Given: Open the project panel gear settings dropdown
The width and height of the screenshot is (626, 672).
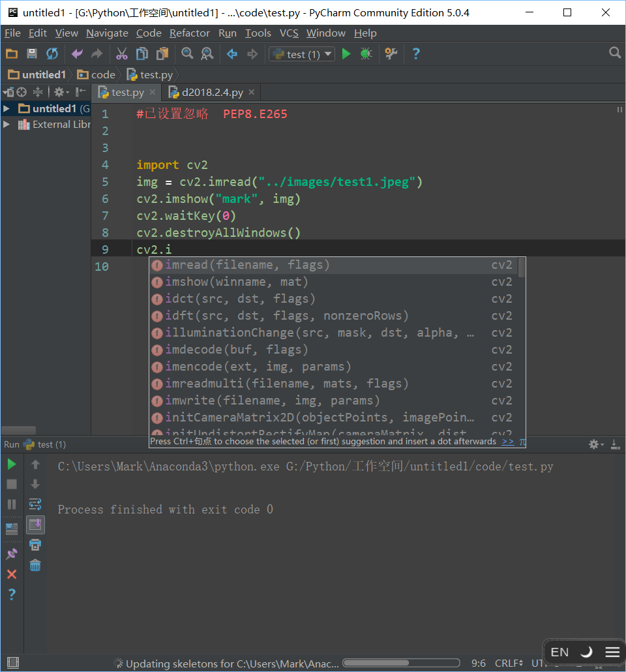Looking at the screenshot, I should (x=61, y=92).
